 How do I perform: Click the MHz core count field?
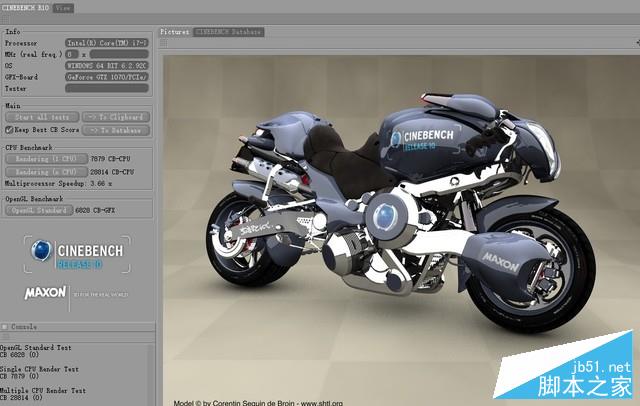(71, 54)
